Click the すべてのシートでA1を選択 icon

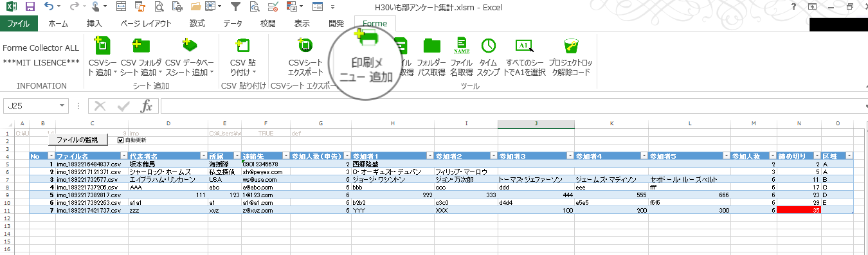(x=525, y=45)
